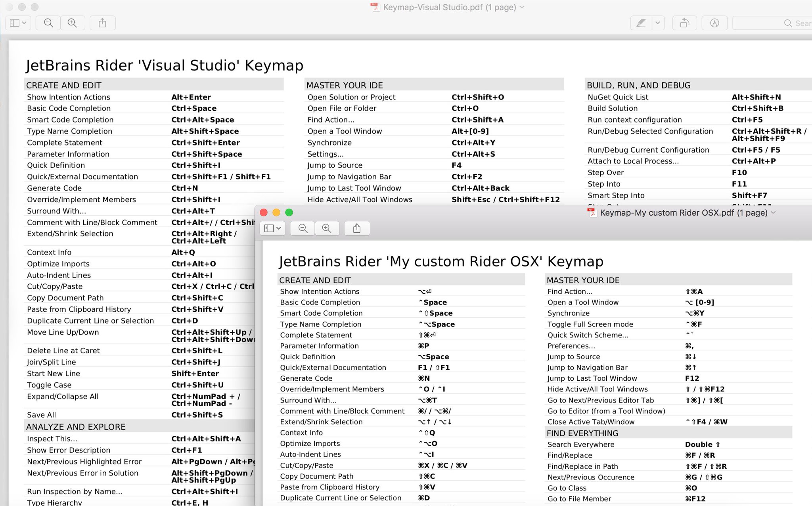The image size is (812, 506).
Task: Zoom out on the custom Rider OSX PDF
Action: click(x=302, y=228)
